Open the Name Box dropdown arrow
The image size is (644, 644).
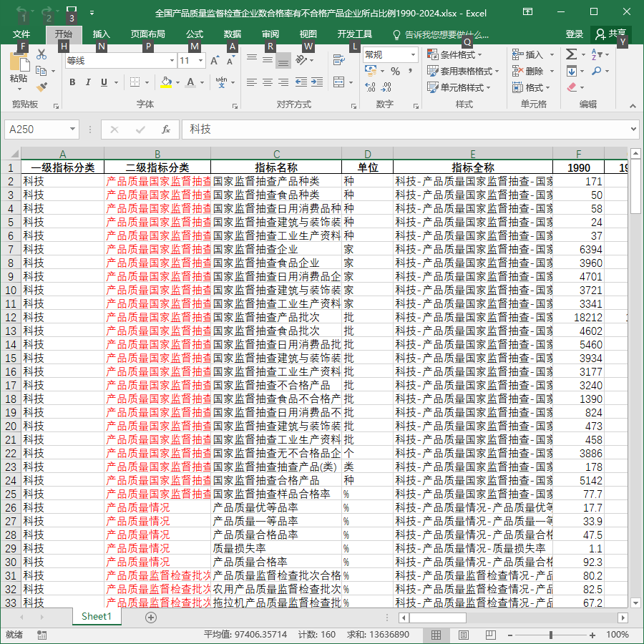pos(72,130)
